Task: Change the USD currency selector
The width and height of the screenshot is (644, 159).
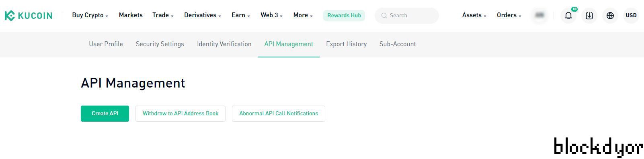Action: [x=631, y=16]
